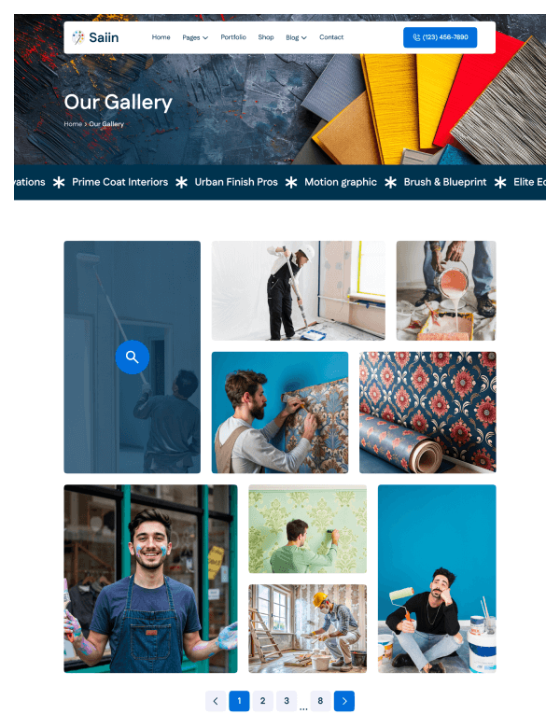Expand the Blog dropdown menu
560x728 pixels.
coord(296,37)
